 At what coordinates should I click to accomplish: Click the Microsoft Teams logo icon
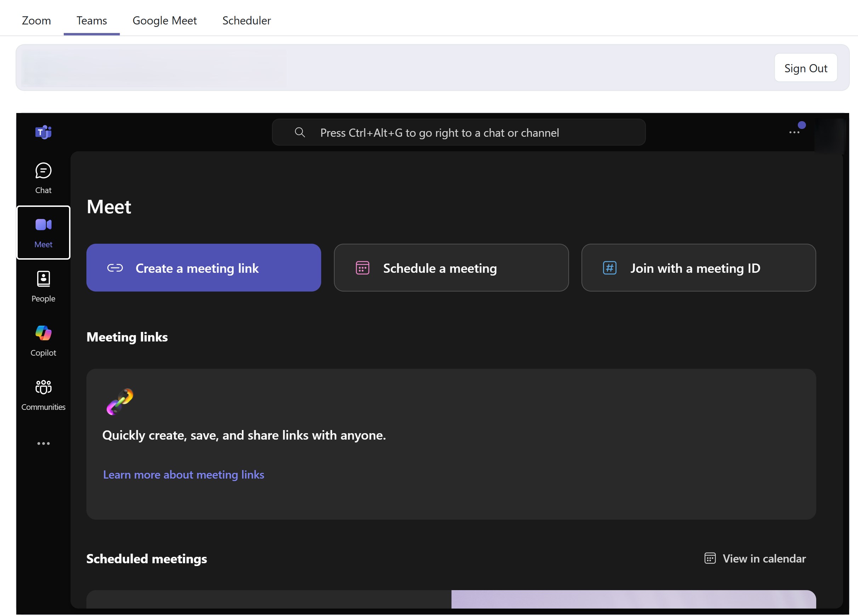pos(43,132)
